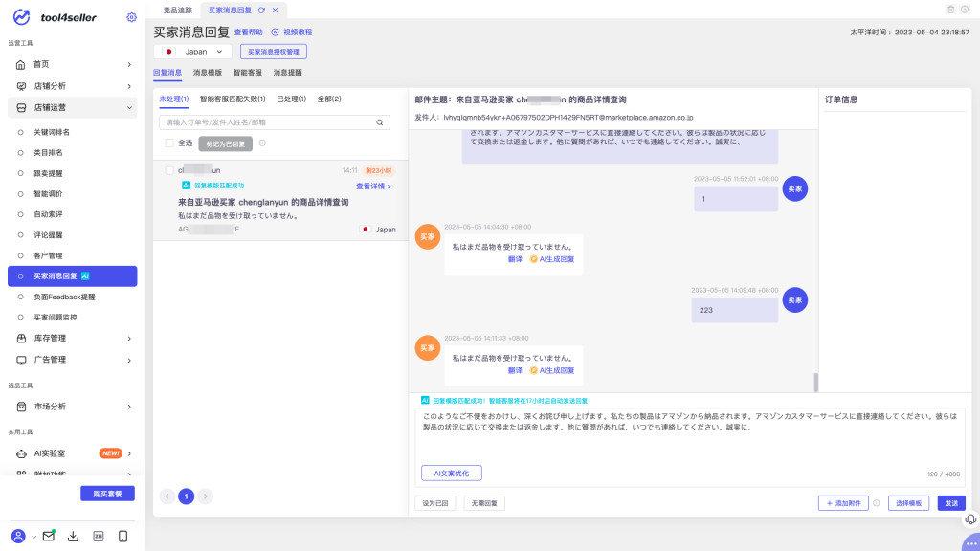Switch language with ZH icon
This screenshot has width=980, height=551.
pyautogui.click(x=99, y=536)
